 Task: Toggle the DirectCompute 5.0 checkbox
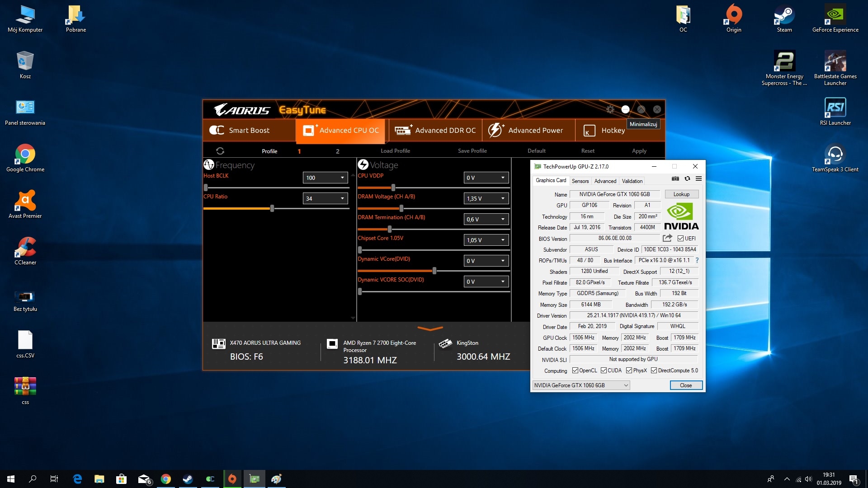point(654,371)
